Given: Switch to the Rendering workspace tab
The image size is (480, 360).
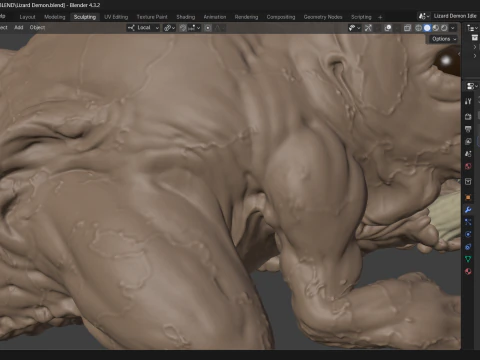Looking at the screenshot, I should 246,17.
